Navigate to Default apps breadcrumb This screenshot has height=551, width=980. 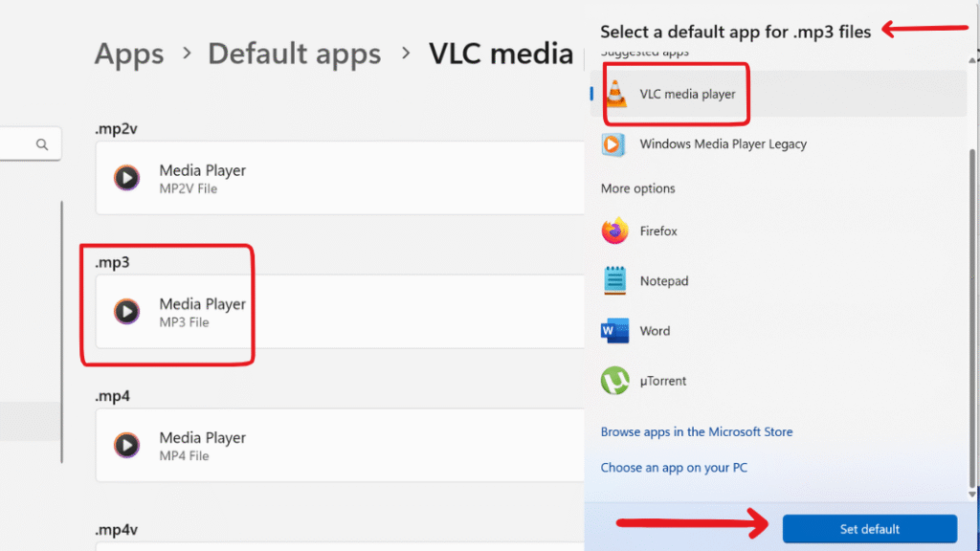[x=295, y=54]
